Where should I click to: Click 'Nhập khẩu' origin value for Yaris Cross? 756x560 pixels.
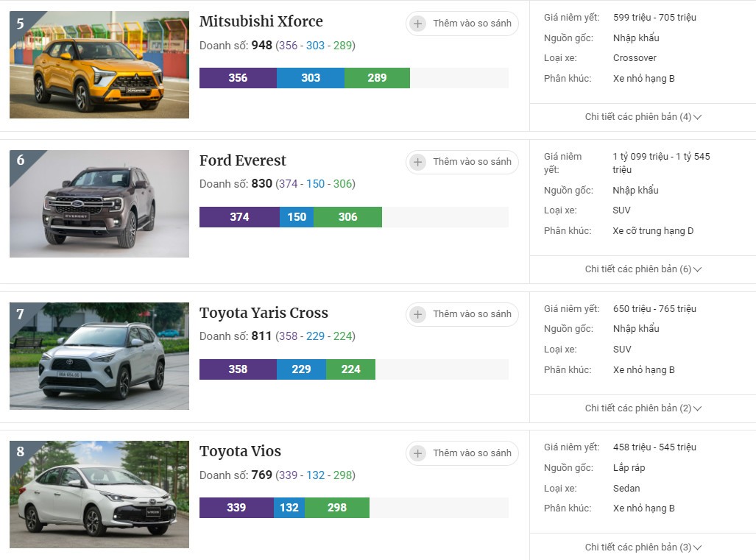pyautogui.click(x=637, y=329)
